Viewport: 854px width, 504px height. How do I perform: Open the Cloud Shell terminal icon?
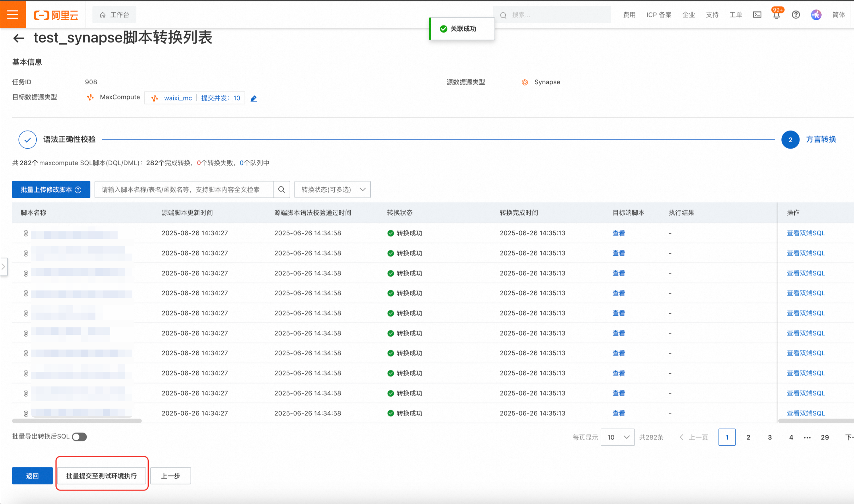(757, 14)
